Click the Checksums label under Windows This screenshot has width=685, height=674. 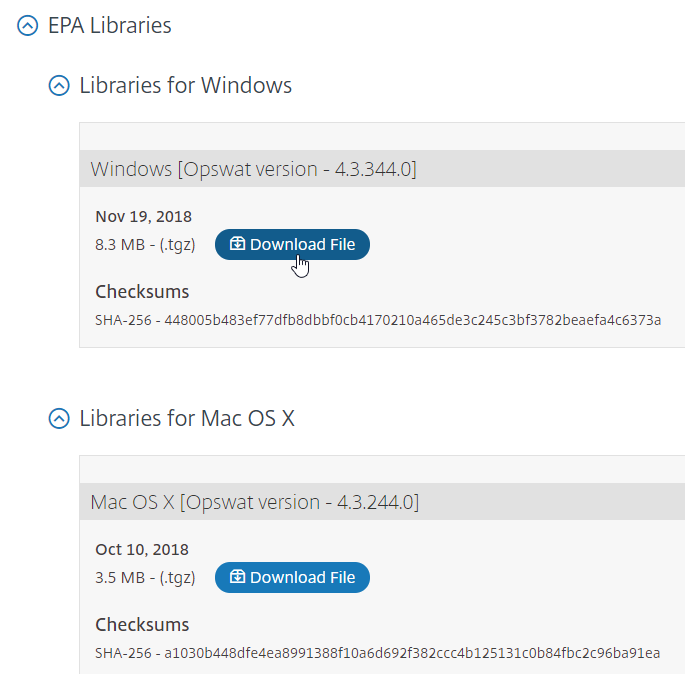(x=142, y=292)
